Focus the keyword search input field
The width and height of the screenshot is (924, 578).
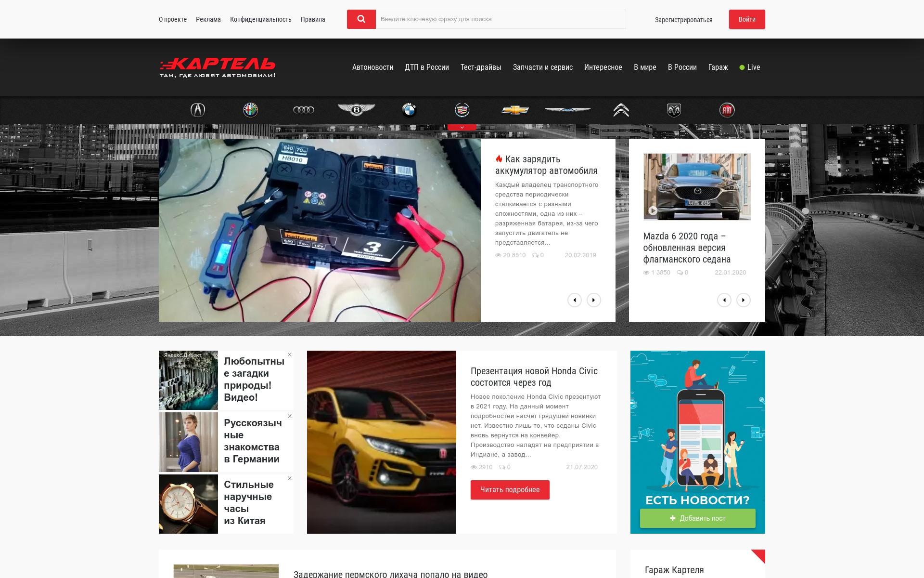[x=500, y=19]
